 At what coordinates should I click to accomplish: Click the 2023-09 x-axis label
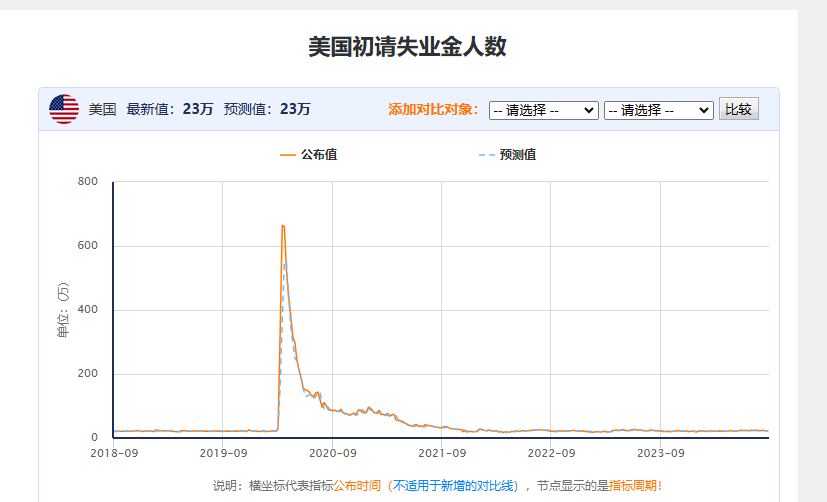(x=660, y=453)
